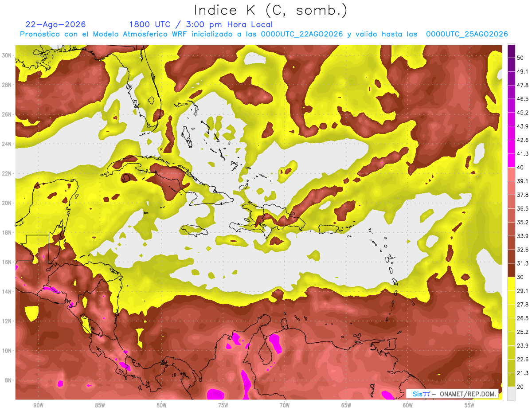Click the color scale value 50

tap(521, 58)
